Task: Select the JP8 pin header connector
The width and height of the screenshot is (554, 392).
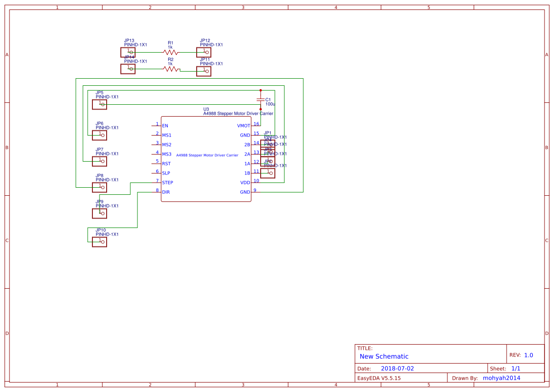Action: [x=100, y=187]
